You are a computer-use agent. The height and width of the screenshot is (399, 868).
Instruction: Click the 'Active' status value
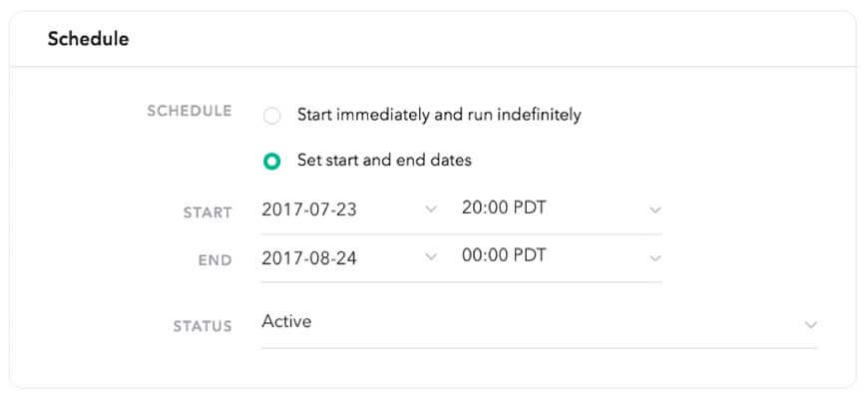point(286,322)
